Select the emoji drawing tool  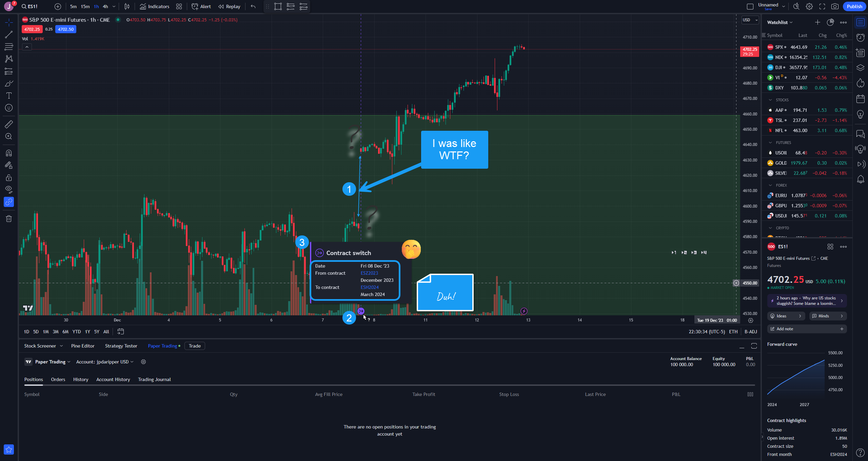(9, 108)
